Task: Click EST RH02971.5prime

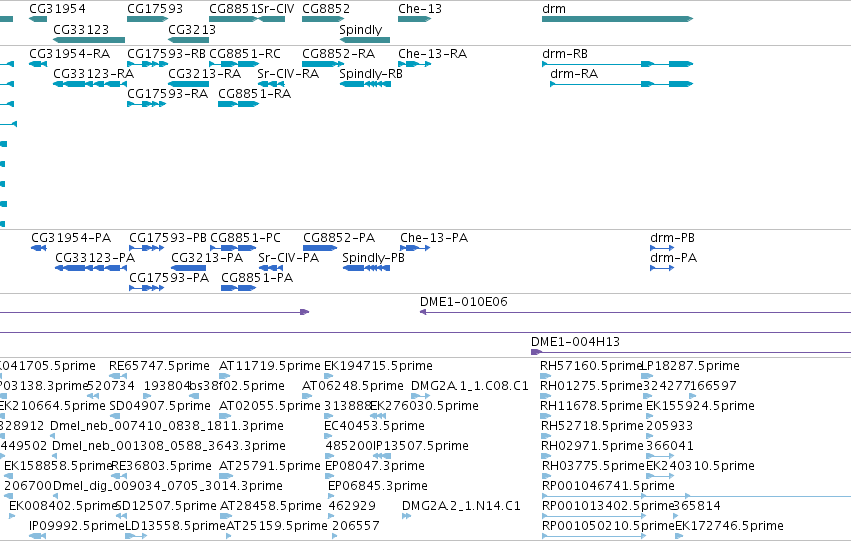Action: click(x=546, y=456)
